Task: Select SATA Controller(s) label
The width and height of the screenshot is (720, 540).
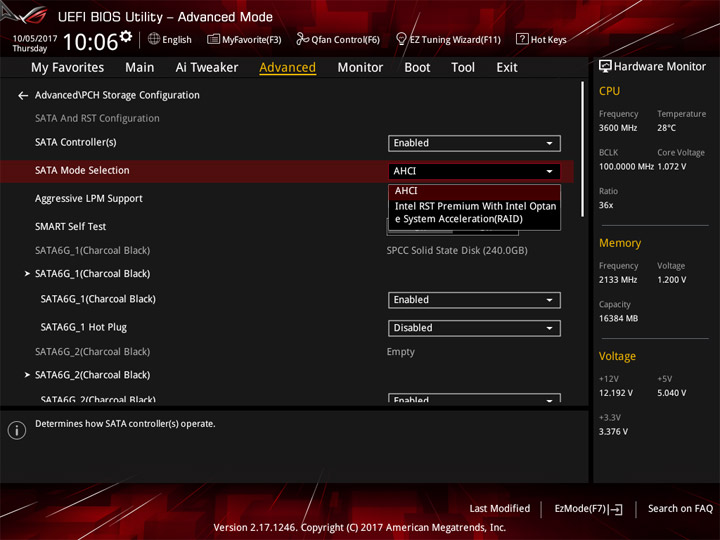Action: tap(76, 142)
